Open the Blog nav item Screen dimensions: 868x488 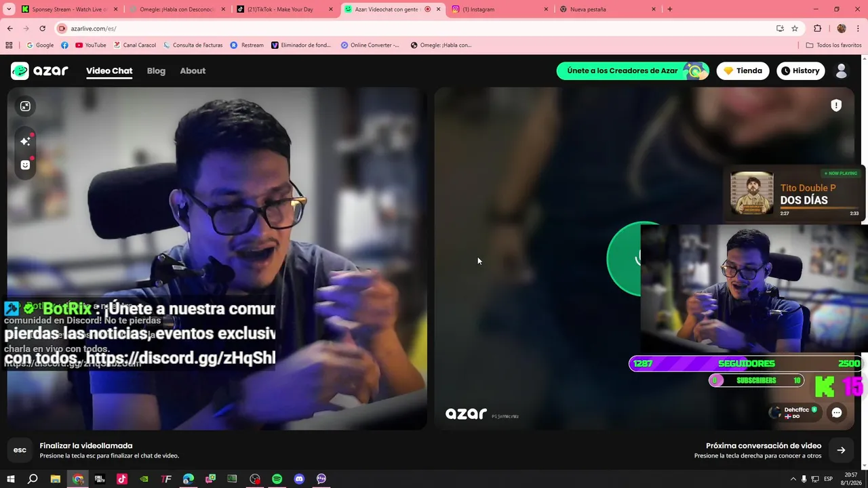point(156,70)
